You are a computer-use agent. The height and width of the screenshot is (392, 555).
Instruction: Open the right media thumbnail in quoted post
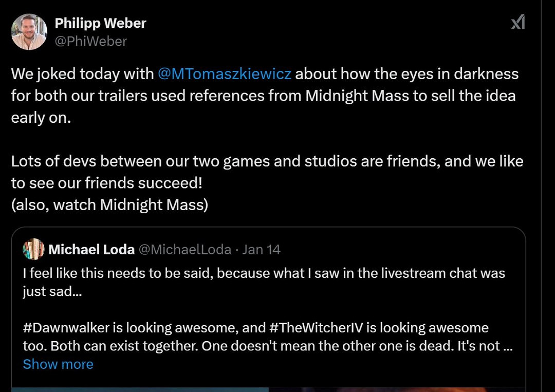point(397,389)
